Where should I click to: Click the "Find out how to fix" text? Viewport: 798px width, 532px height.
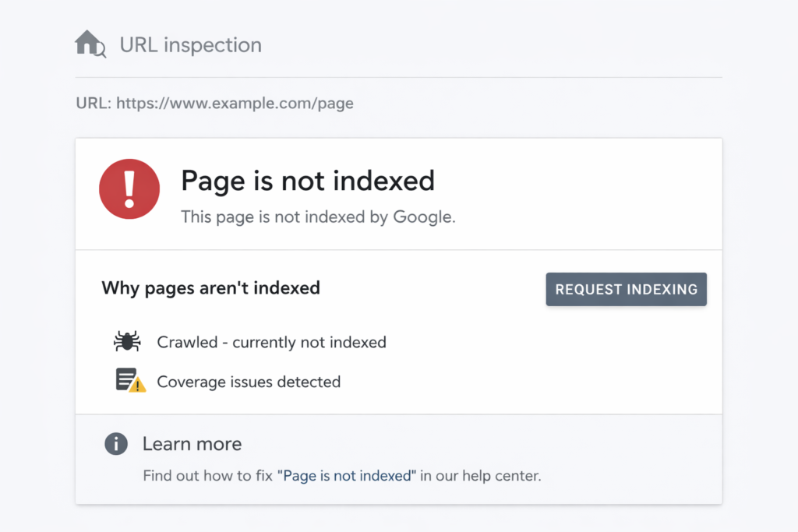click(x=208, y=475)
